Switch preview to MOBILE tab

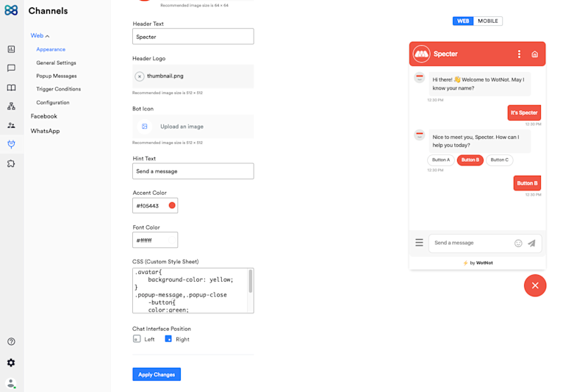click(x=488, y=21)
